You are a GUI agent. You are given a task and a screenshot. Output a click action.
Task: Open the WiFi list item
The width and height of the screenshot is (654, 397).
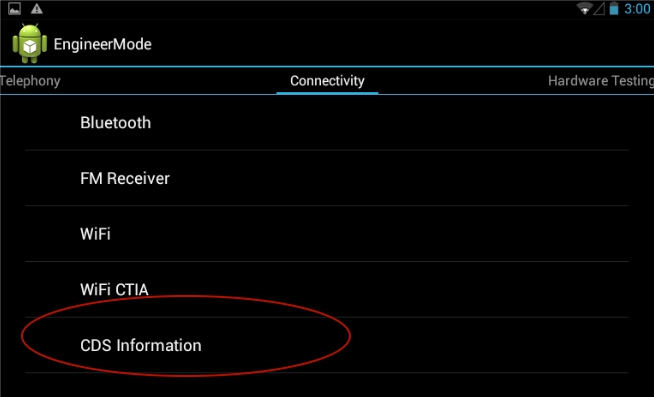point(327,234)
